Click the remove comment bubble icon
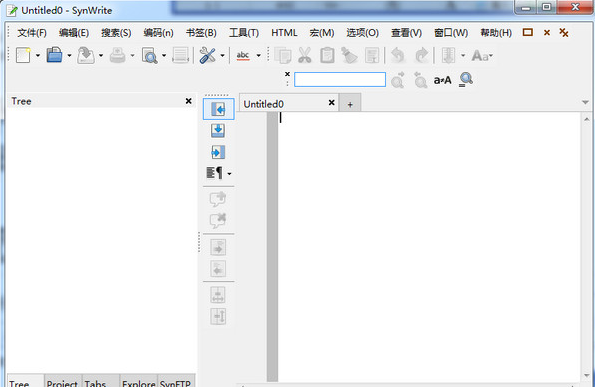Viewport: 595px width, 387px height. tap(218, 220)
